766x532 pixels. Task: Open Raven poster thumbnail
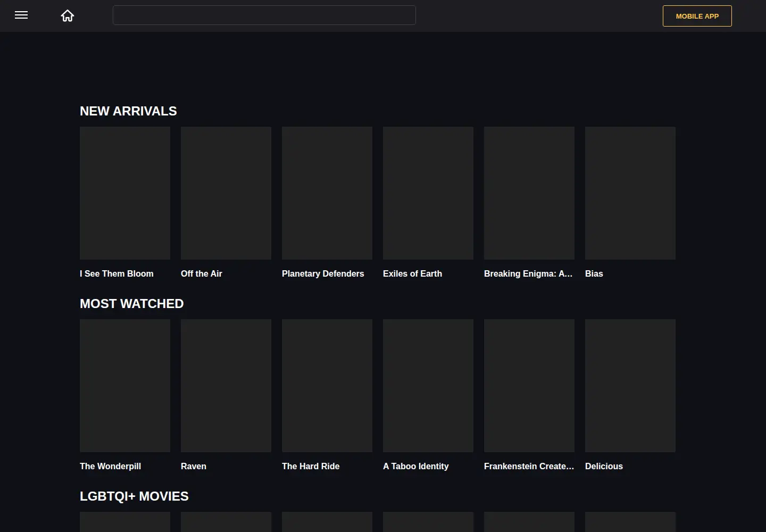(x=226, y=386)
